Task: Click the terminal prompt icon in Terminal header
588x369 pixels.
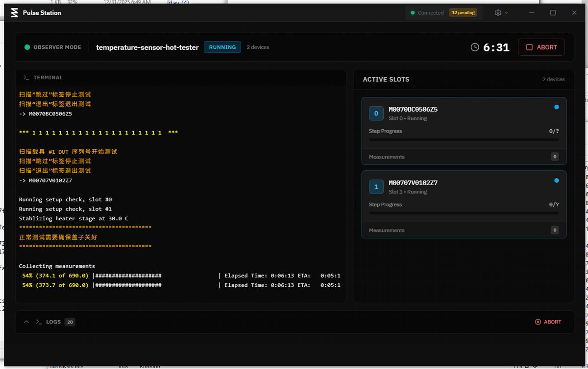Action: pyautogui.click(x=26, y=77)
